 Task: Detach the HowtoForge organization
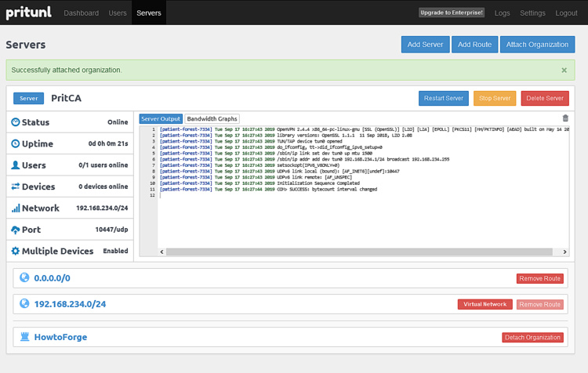point(532,338)
